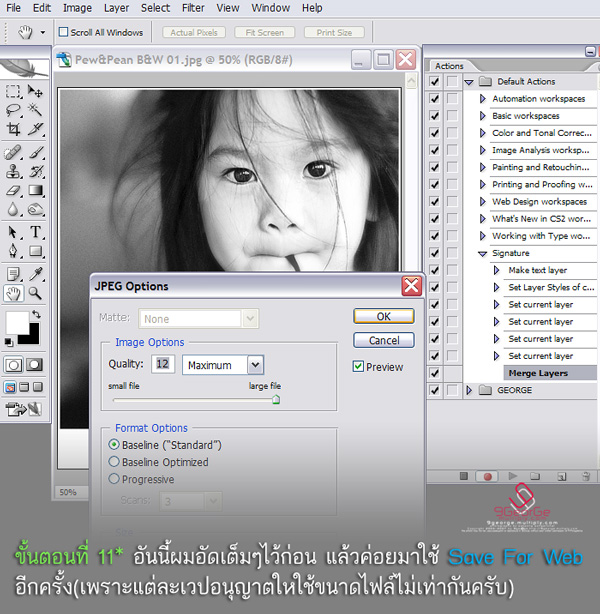This screenshot has width=600, height=614.
Task: Select the History Brush tool
Action: [x=35, y=171]
